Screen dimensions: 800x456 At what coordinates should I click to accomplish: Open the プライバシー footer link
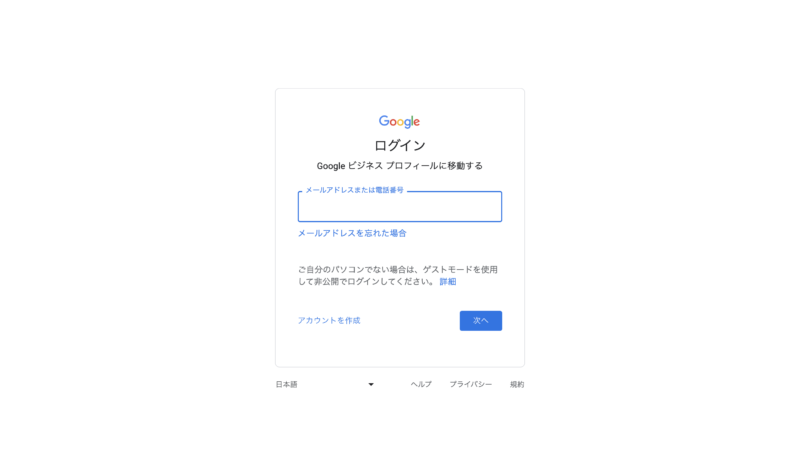[x=470, y=385]
